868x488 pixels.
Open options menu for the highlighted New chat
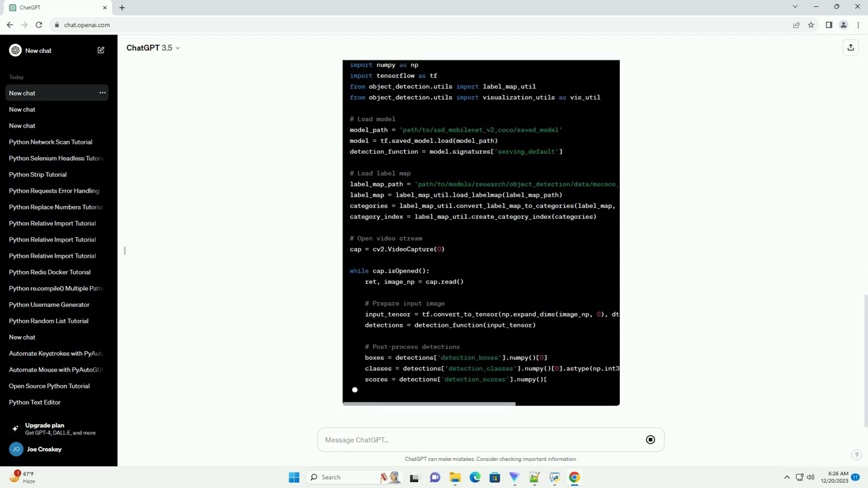(102, 93)
